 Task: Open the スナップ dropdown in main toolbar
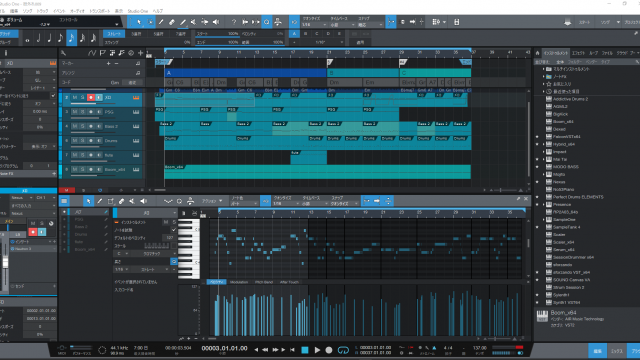pos(370,25)
